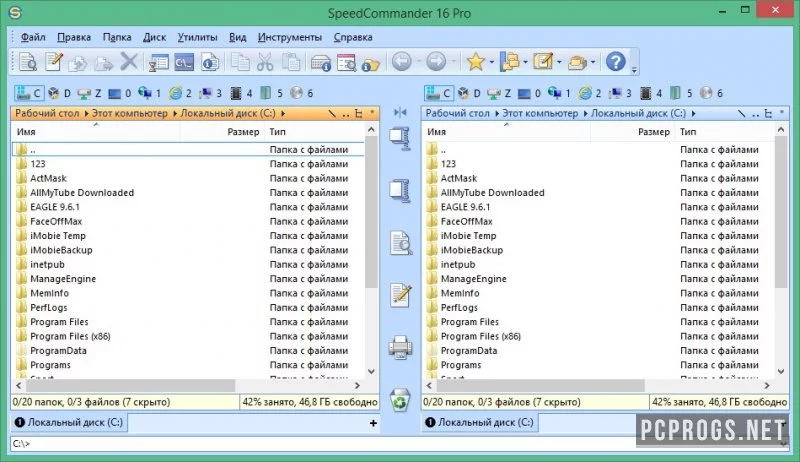Open the Инструменты menu
Image resolution: width=800 pixels, height=462 pixels.
tap(290, 37)
